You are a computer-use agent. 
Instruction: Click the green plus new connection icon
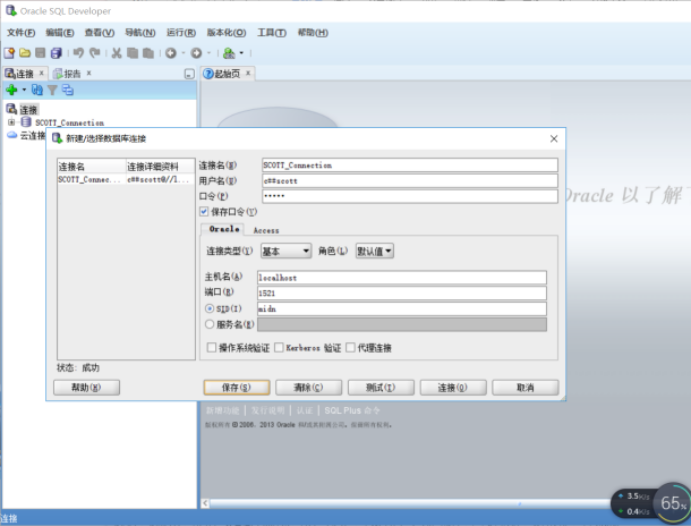(x=12, y=90)
